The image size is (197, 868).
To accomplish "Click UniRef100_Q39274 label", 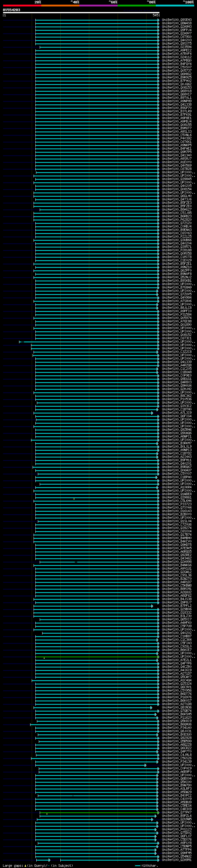I will (x=177, y=528).
